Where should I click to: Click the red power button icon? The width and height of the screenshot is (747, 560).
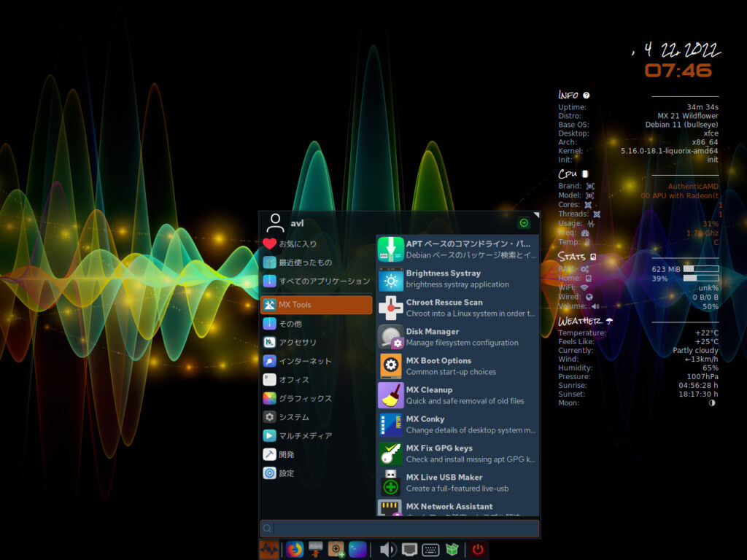coord(478,550)
